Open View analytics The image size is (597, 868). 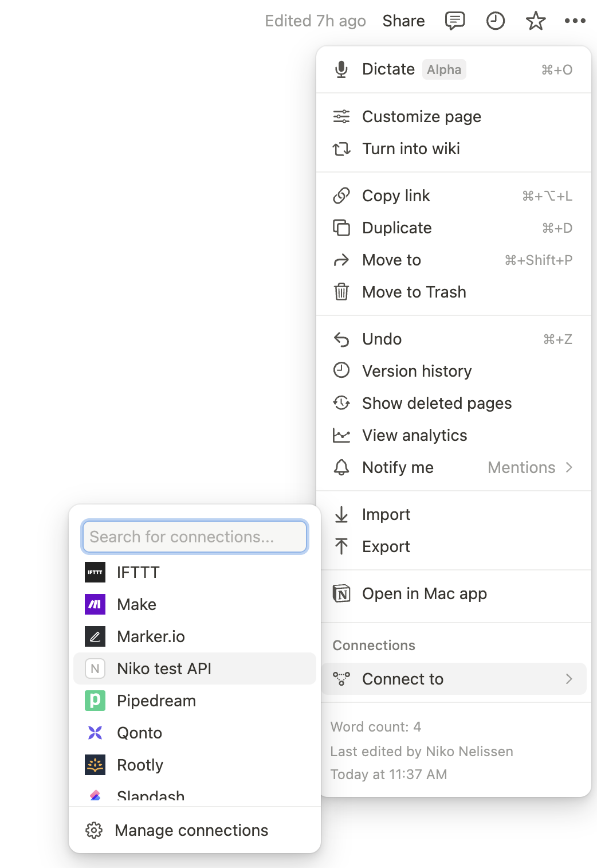pyautogui.click(x=454, y=435)
